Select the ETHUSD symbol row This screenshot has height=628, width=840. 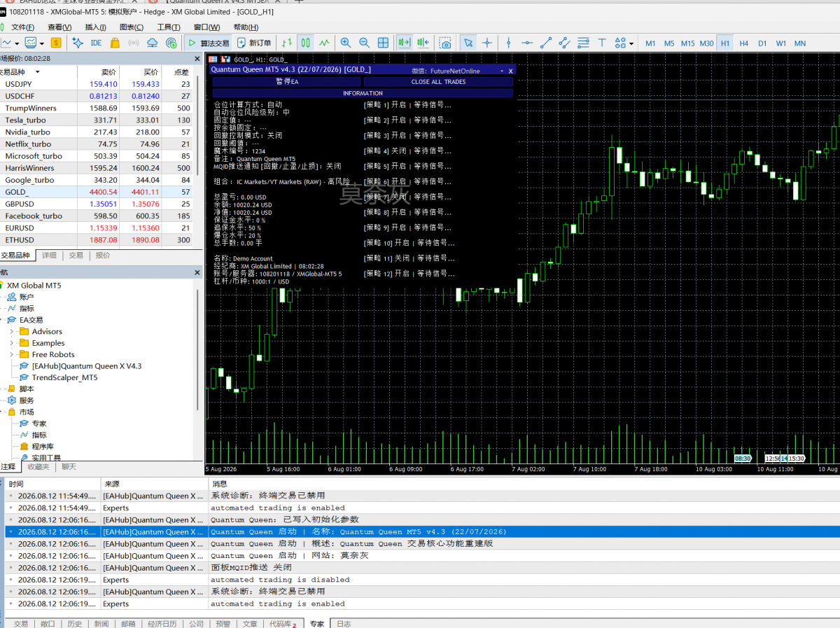coord(97,239)
